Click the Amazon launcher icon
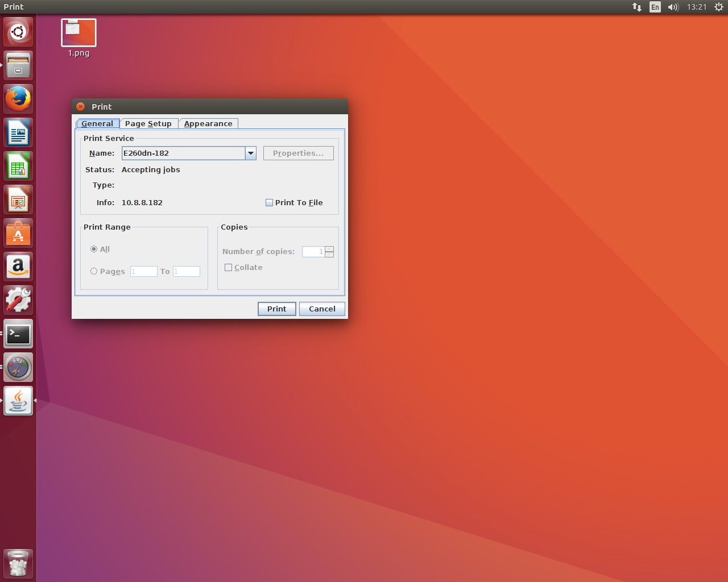 click(x=18, y=267)
